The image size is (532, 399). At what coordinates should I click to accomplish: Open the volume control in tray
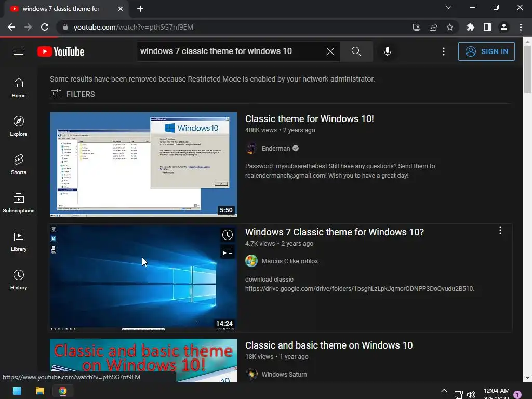tap(471, 395)
